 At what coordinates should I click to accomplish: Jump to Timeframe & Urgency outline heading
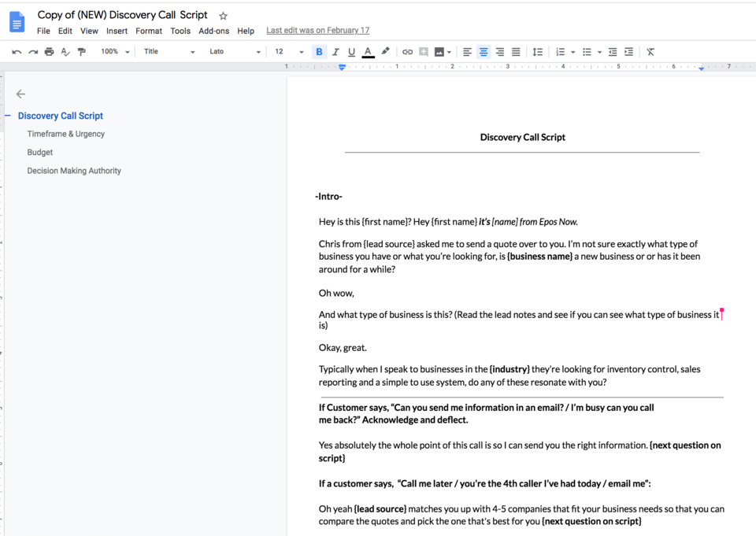(65, 134)
